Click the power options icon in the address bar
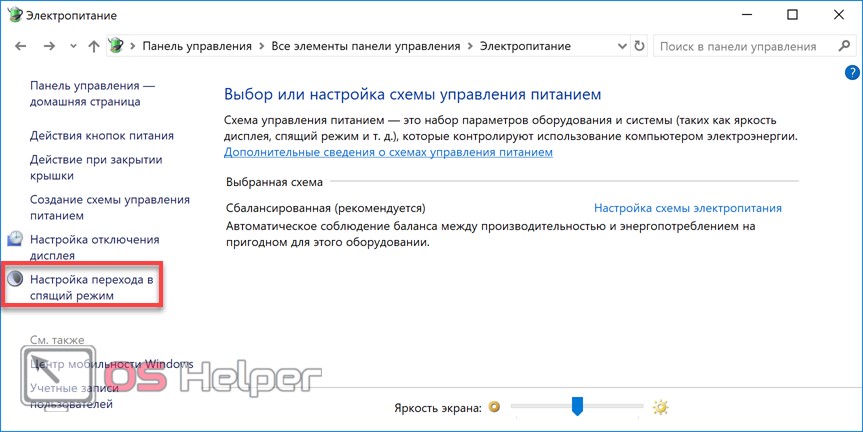Screen dimensions: 863x432 click(116, 46)
